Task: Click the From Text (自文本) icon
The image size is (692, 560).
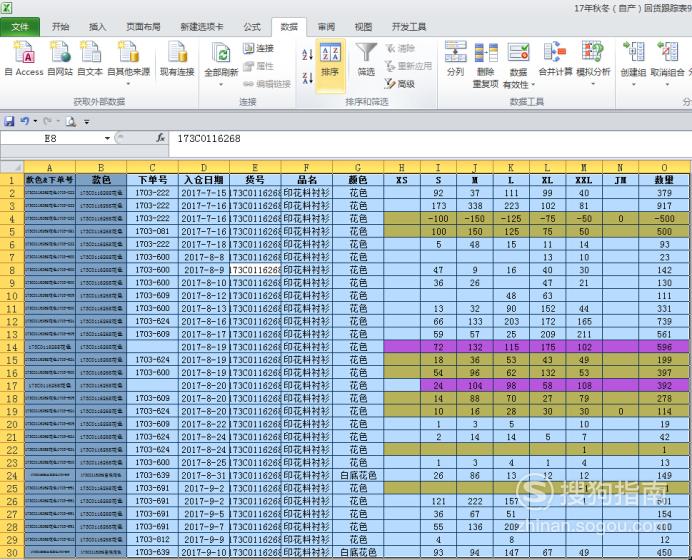Action: tap(90, 58)
